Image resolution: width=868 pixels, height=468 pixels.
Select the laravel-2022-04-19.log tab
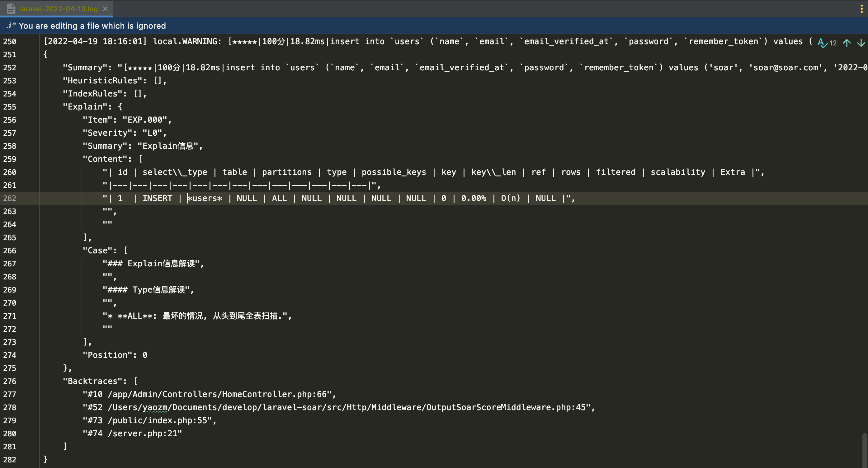(x=59, y=9)
